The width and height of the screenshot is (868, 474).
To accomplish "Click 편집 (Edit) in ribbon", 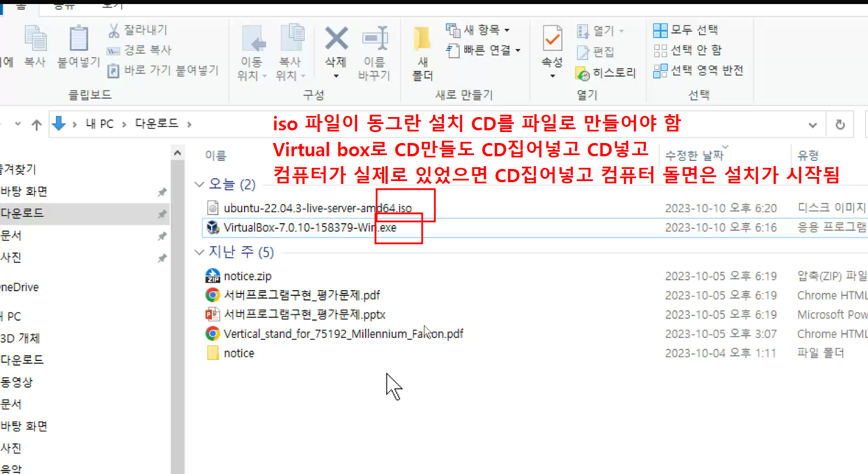I will pos(596,52).
